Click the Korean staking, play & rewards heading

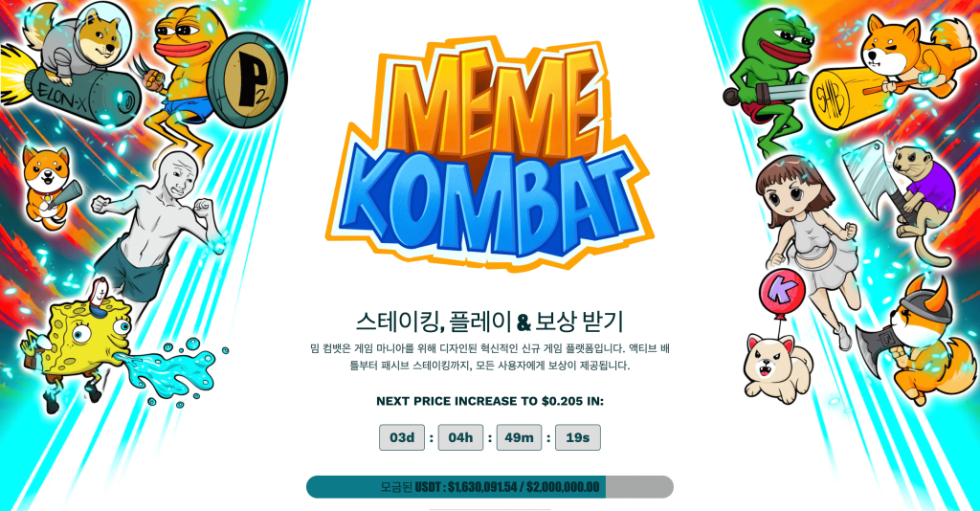[490, 322]
